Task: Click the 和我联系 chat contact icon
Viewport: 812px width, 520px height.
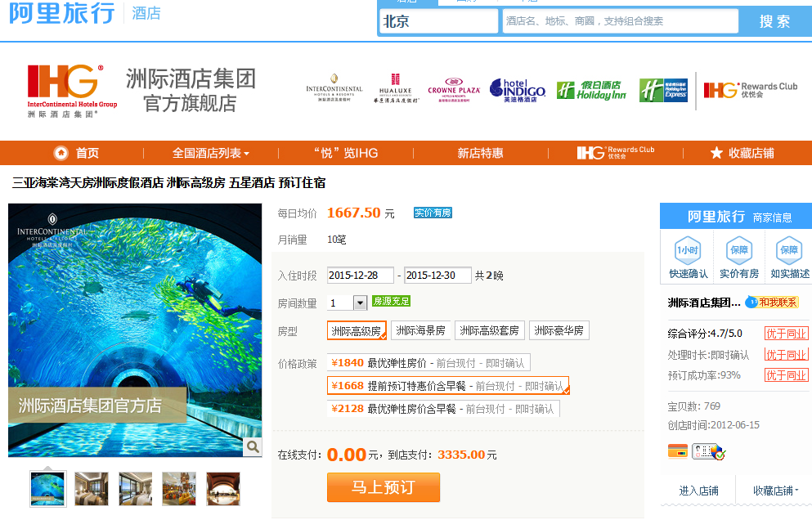Action: (x=772, y=303)
